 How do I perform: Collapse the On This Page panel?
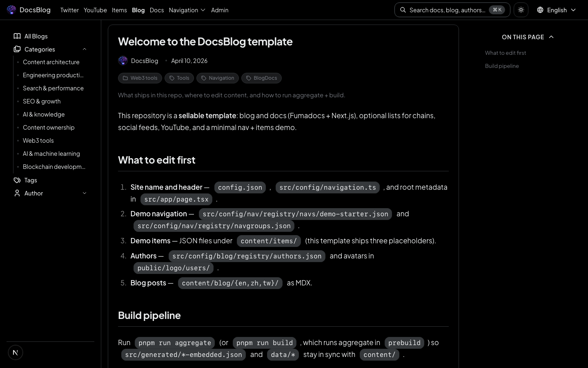pyautogui.click(x=551, y=37)
